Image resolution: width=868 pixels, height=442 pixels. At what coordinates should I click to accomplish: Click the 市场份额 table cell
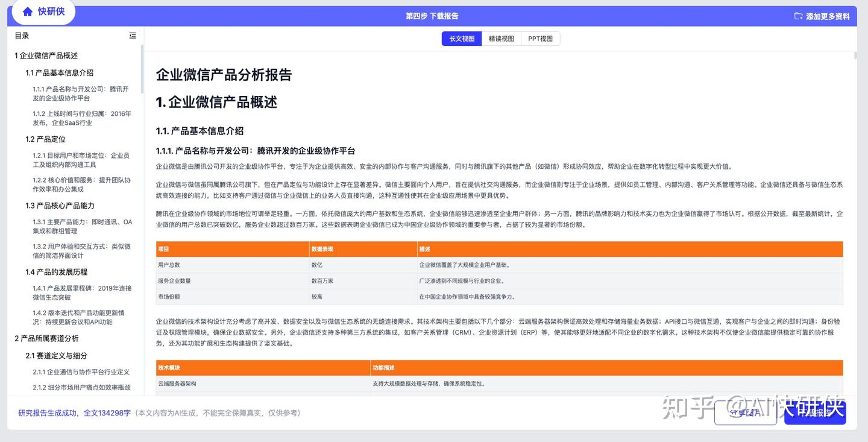pos(233,297)
